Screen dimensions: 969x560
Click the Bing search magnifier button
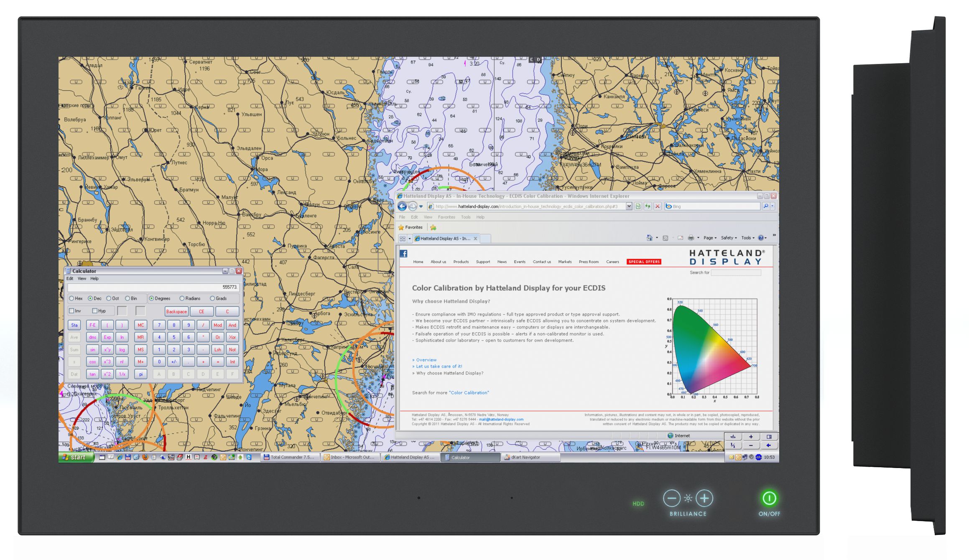[x=765, y=206]
